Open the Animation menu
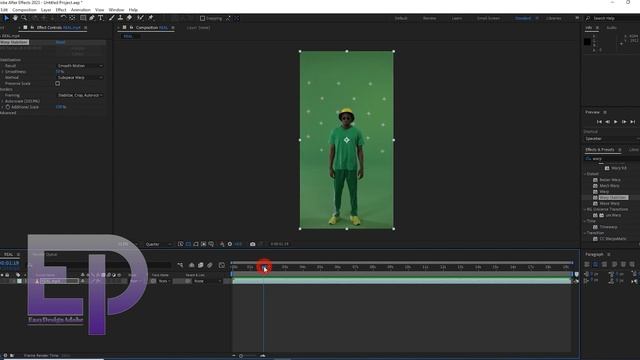 tap(81, 10)
